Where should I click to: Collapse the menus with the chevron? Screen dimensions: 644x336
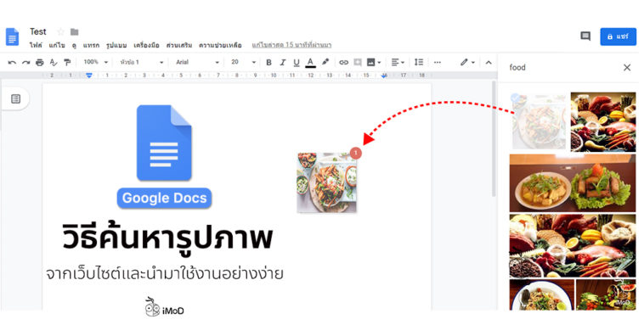pos(489,63)
